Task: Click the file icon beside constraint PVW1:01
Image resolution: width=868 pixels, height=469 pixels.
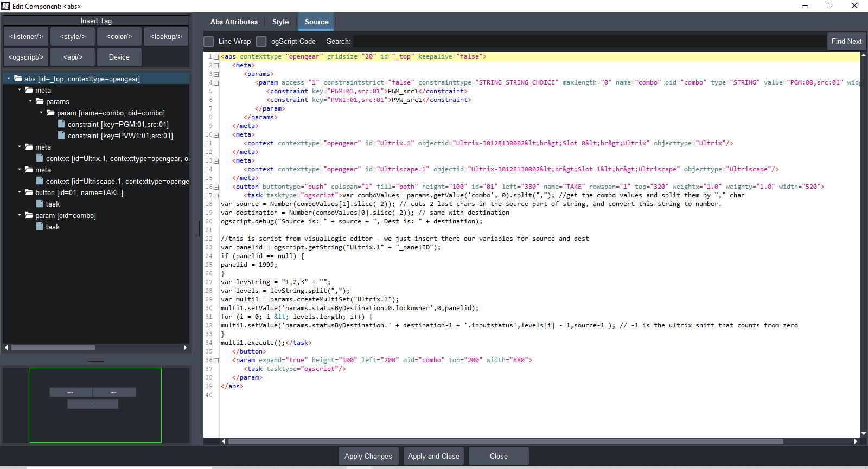Action: 61,136
